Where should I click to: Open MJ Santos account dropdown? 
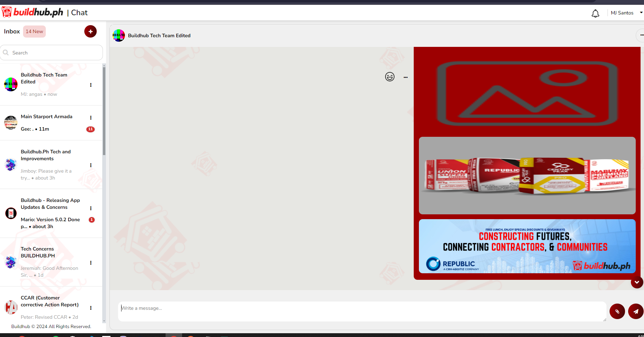click(x=626, y=13)
